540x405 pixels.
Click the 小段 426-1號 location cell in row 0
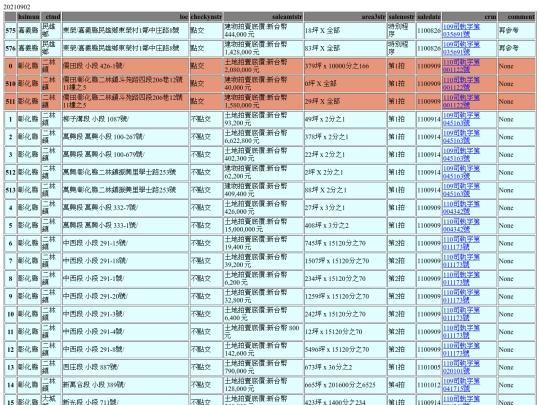125,66
